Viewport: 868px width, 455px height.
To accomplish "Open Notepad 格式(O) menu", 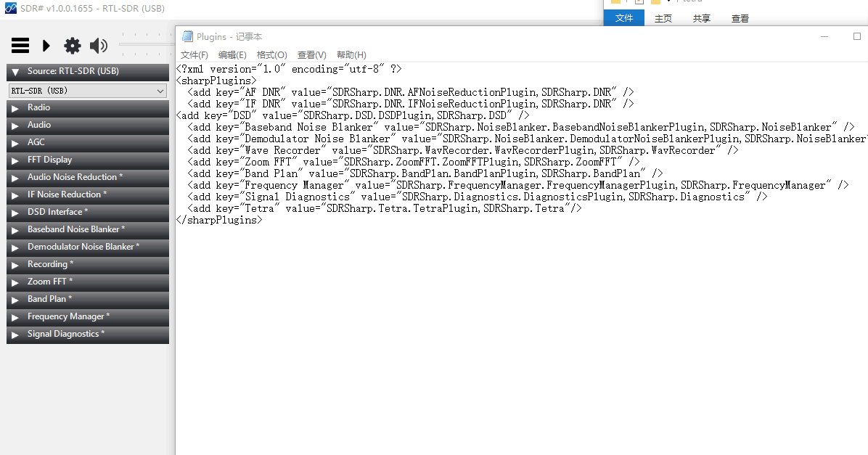I will pos(272,55).
